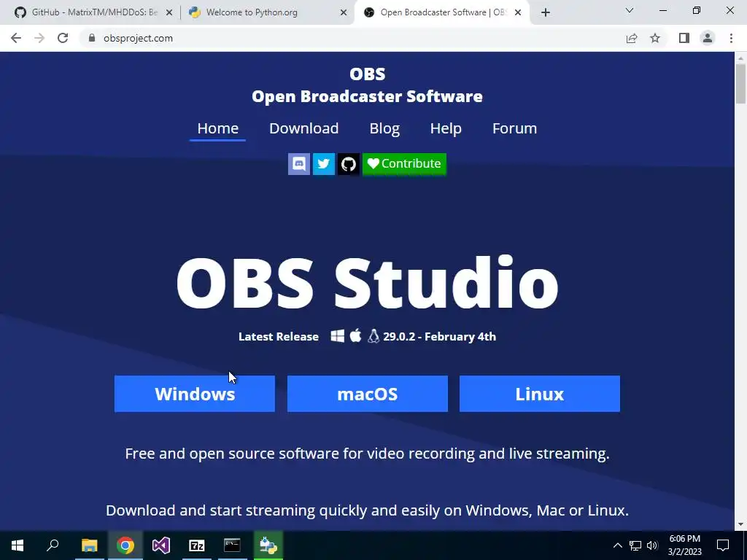Open taskbar search magnifier

[x=53, y=545]
